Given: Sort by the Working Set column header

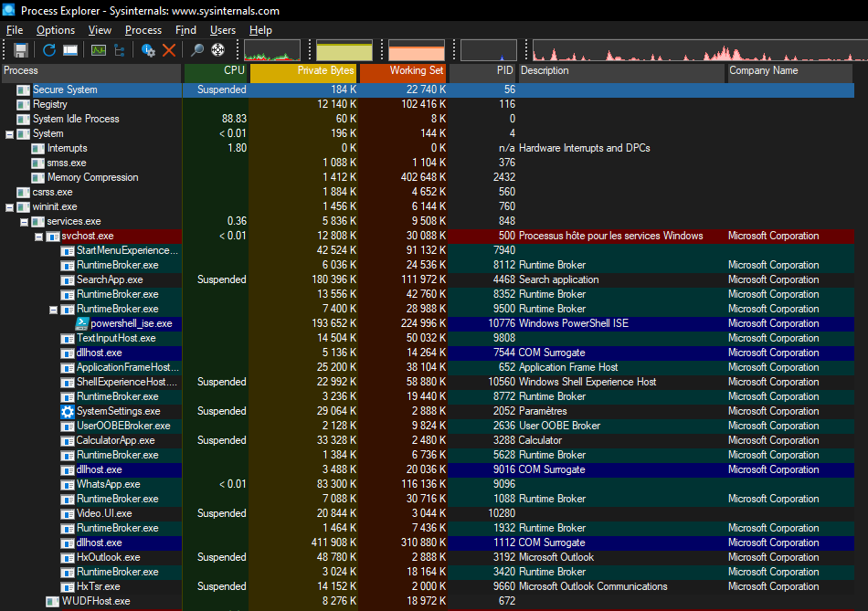Looking at the screenshot, I should (404, 72).
